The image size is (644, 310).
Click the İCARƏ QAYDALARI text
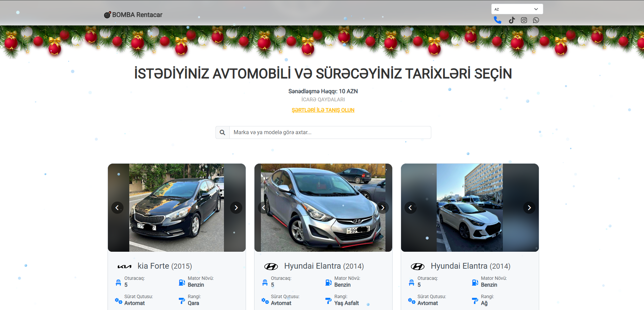pyautogui.click(x=323, y=100)
